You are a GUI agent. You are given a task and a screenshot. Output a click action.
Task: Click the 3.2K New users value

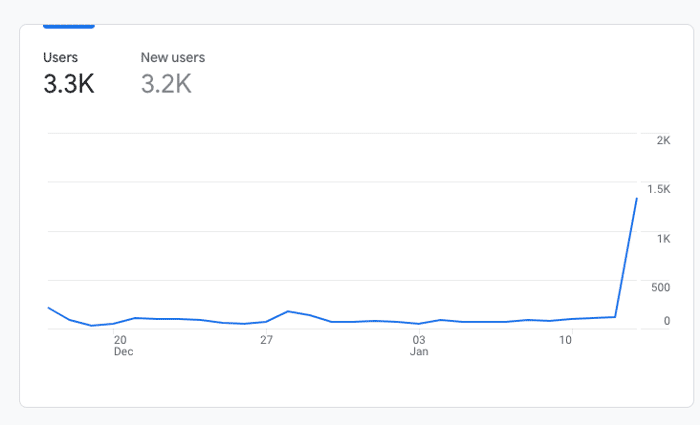point(166,84)
